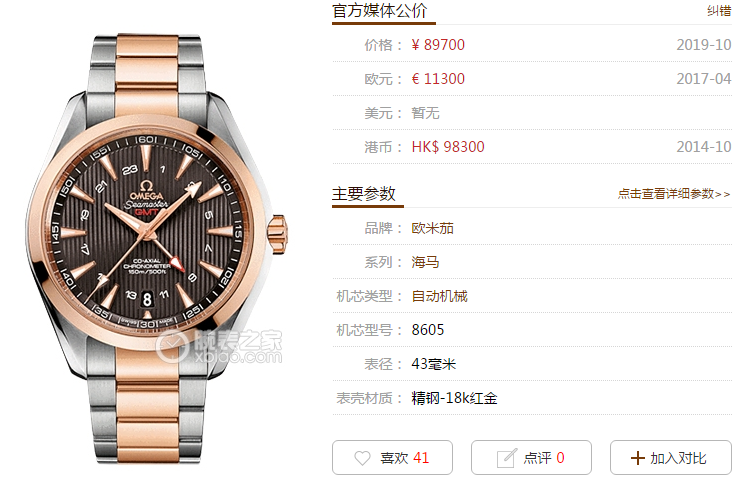The width and height of the screenshot is (752, 480).
Task: Like the watch using 喜欢 41 button
Action: tap(392, 457)
